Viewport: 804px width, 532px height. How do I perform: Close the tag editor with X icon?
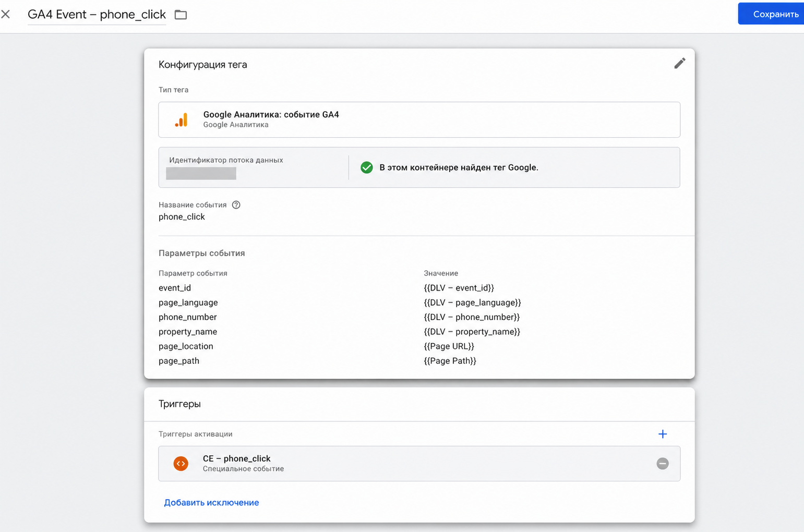6,14
